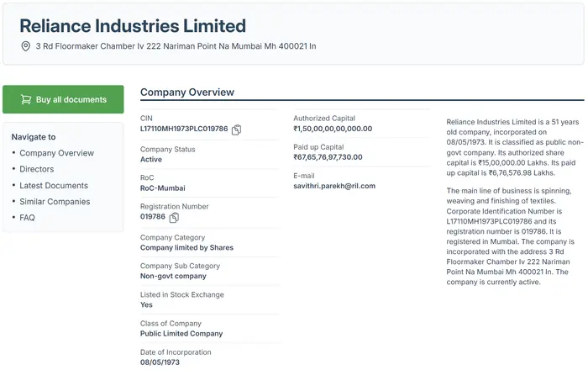Click the Registration Number label
The height and width of the screenshot is (370, 588).
click(175, 206)
